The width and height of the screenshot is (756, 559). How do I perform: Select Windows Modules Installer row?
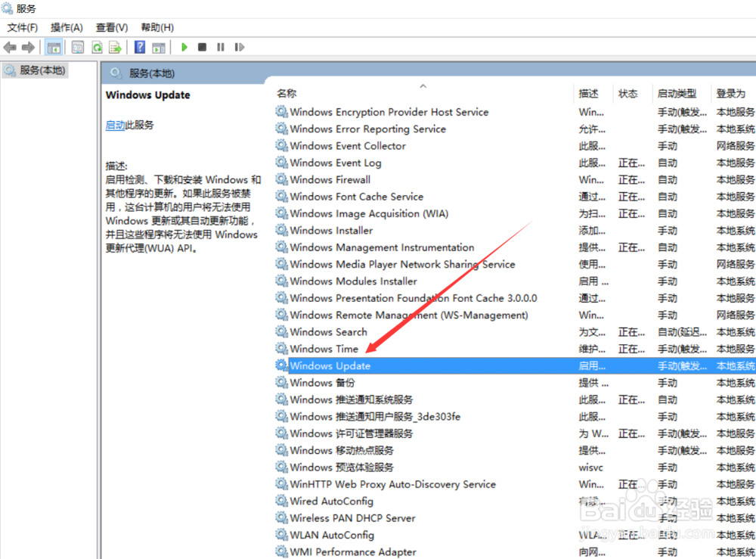click(515, 281)
